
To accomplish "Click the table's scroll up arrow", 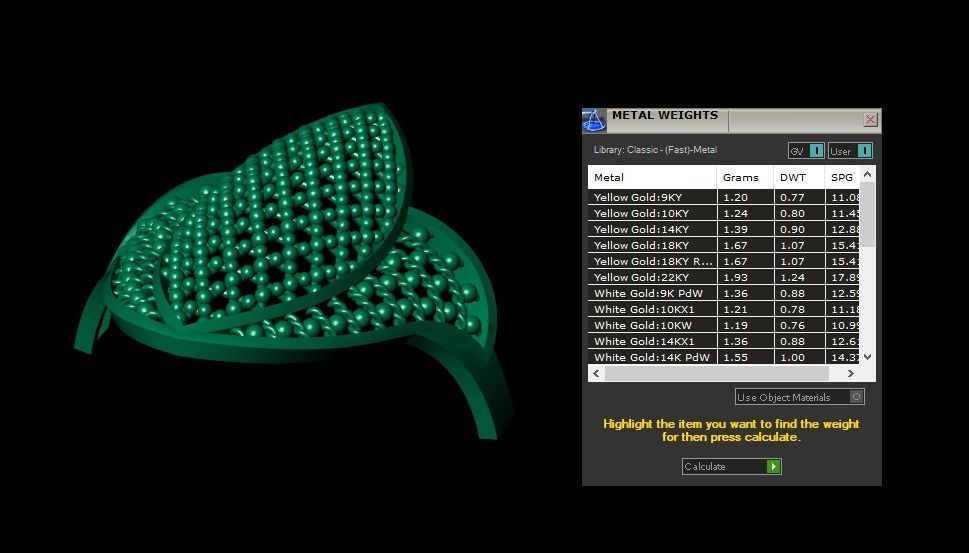I will [867, 174].
